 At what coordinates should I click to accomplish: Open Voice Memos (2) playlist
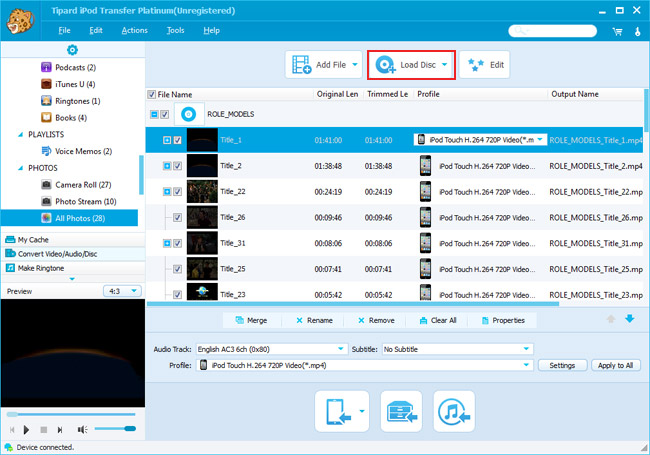tap(77, 151)
